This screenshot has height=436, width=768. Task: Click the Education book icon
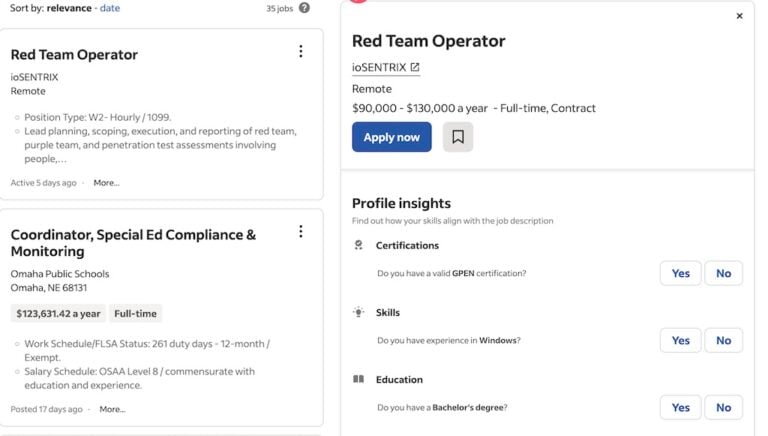pyautogui.click(x=359, y=379)
